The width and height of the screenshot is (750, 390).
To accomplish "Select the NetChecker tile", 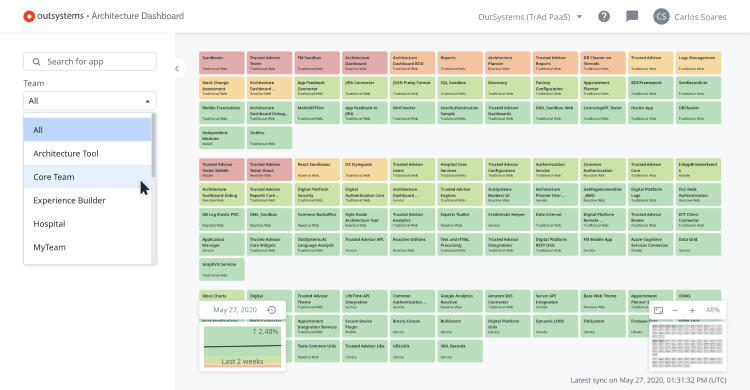I will coord(412,113).
